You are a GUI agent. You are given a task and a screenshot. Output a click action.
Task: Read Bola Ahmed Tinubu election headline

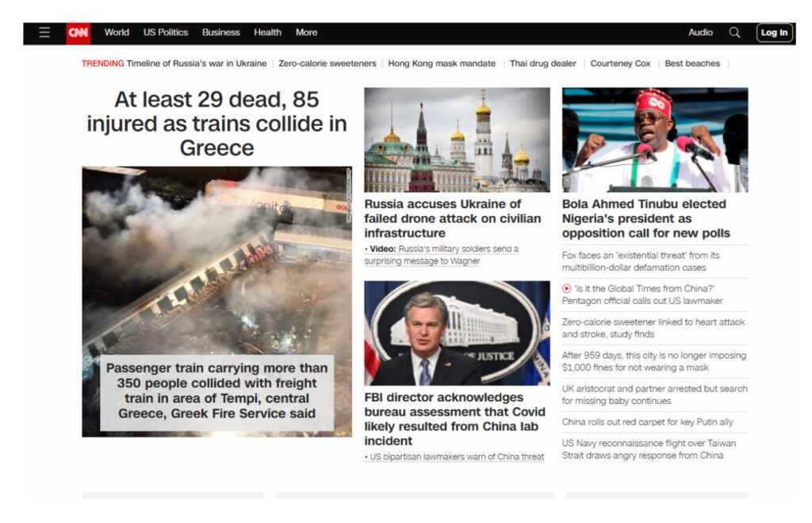[645, 218]
